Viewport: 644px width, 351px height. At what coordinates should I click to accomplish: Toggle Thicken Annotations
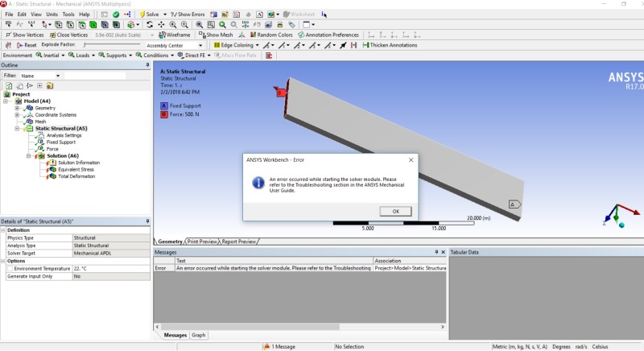point(390,45)
